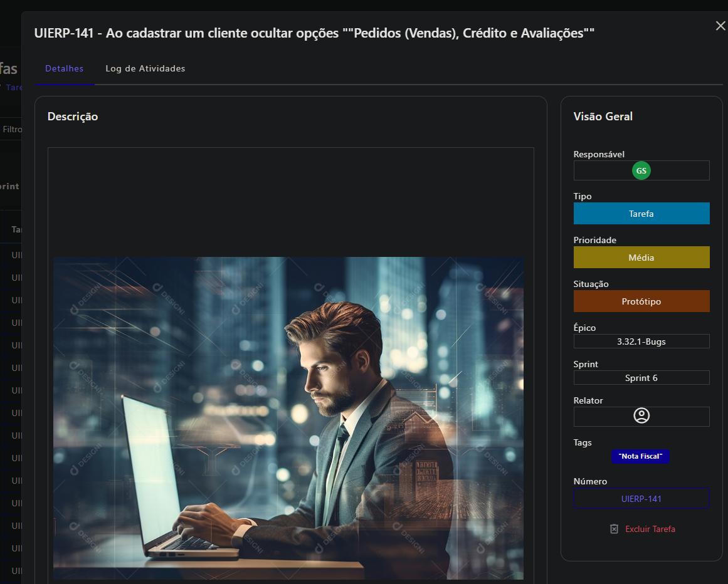Viewport: 728px width, 584px height.
Task: Open the Épico selector 3.32.1-Bugs
Action: (x=641, y=342)
